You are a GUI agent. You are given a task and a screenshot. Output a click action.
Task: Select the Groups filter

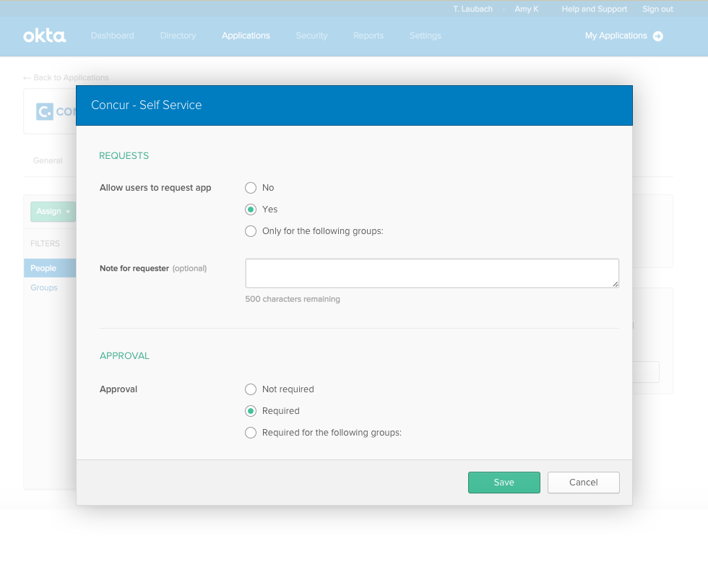click(43, 287)
